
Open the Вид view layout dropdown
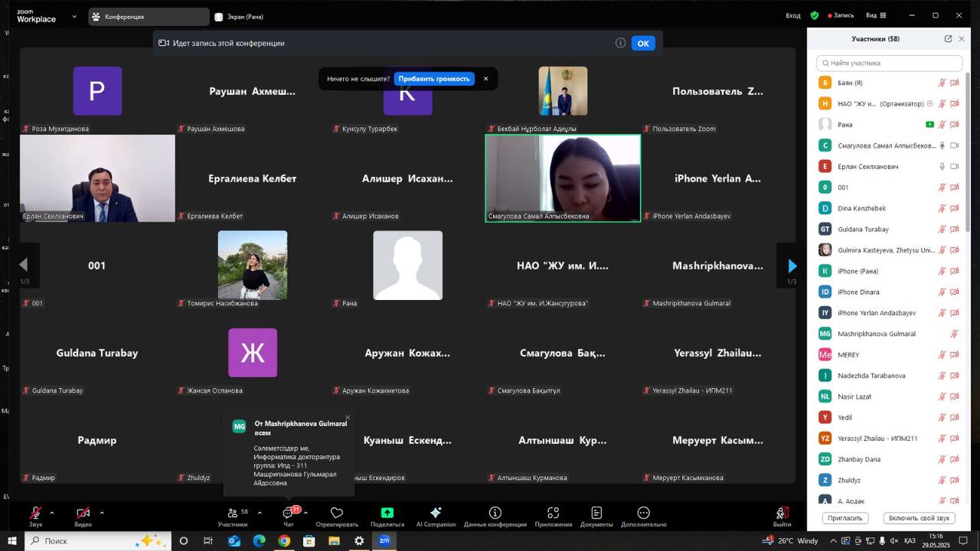[x=876, y=15]
